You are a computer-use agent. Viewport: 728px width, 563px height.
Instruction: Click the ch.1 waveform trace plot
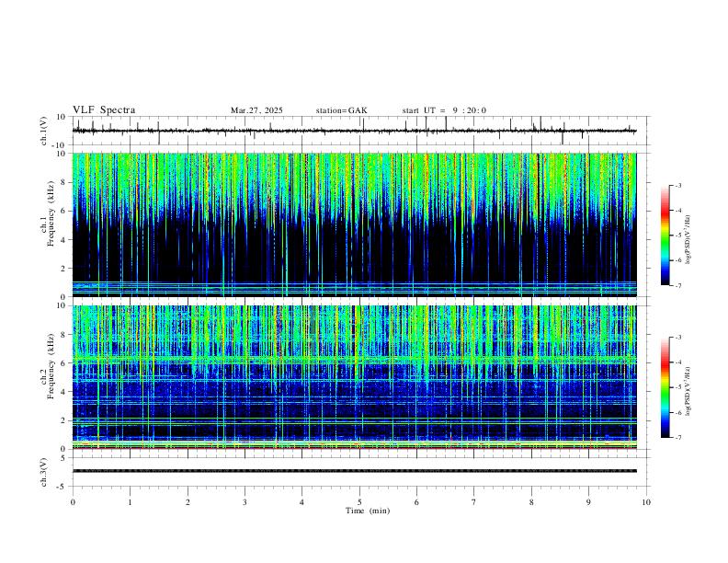click(x=354, y=131)
